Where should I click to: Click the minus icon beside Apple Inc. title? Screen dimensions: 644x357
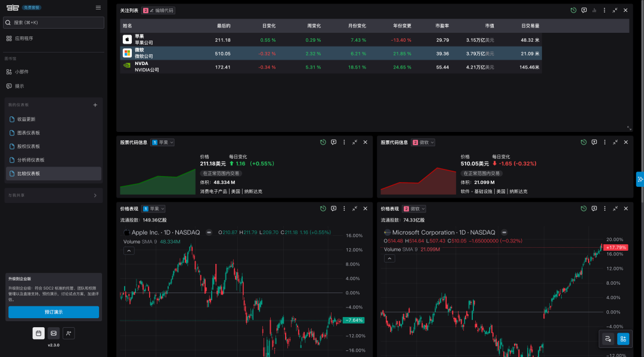point(209,233)
